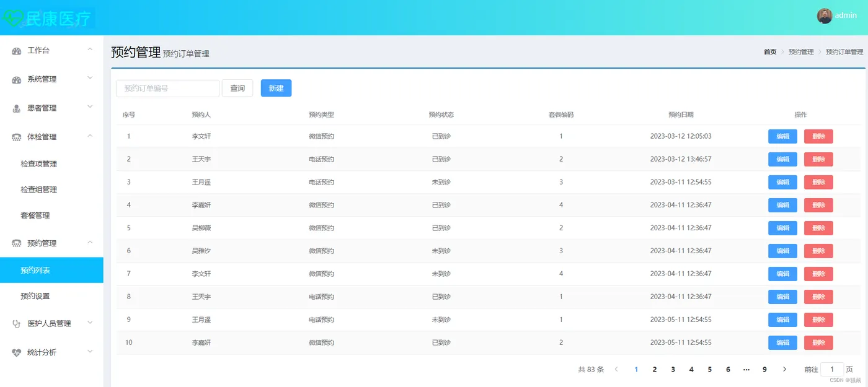This screenshot has height=387, width=868.
Task: Click the 查询 search button
Action: click(x=237, y=89)
